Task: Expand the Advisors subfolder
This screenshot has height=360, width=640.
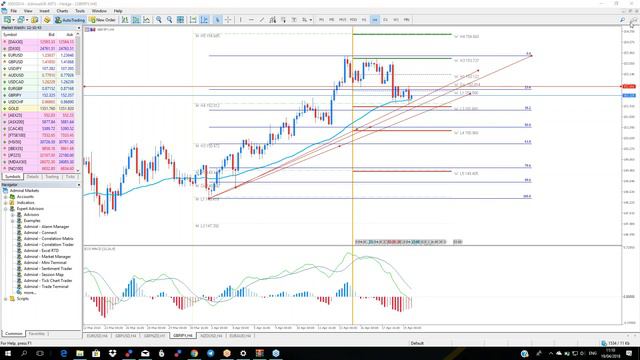Action: coord(13,215)
